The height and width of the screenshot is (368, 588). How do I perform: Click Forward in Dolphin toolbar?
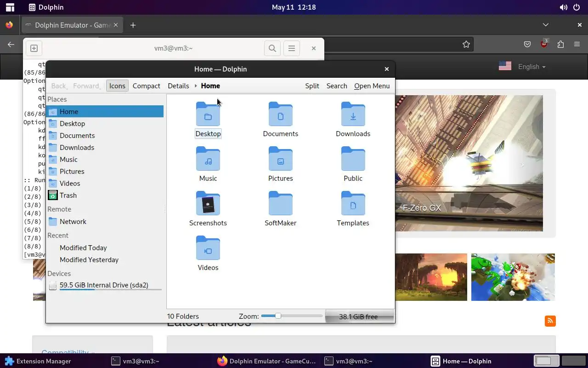coord(86,86)
